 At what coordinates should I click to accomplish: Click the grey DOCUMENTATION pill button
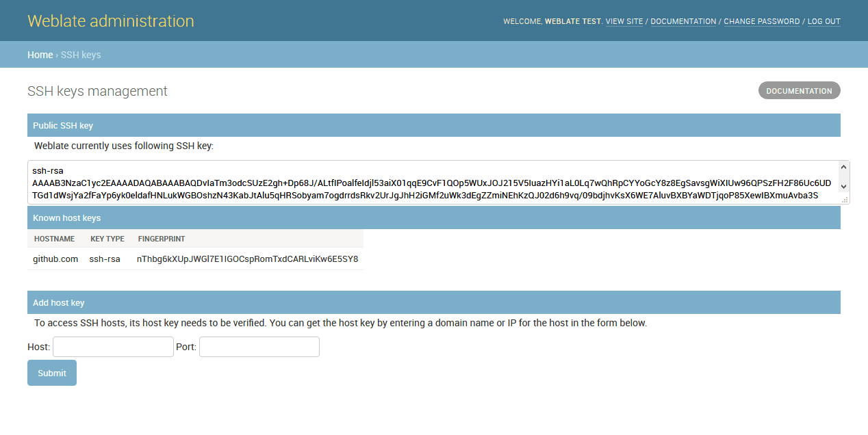[799, 90]
